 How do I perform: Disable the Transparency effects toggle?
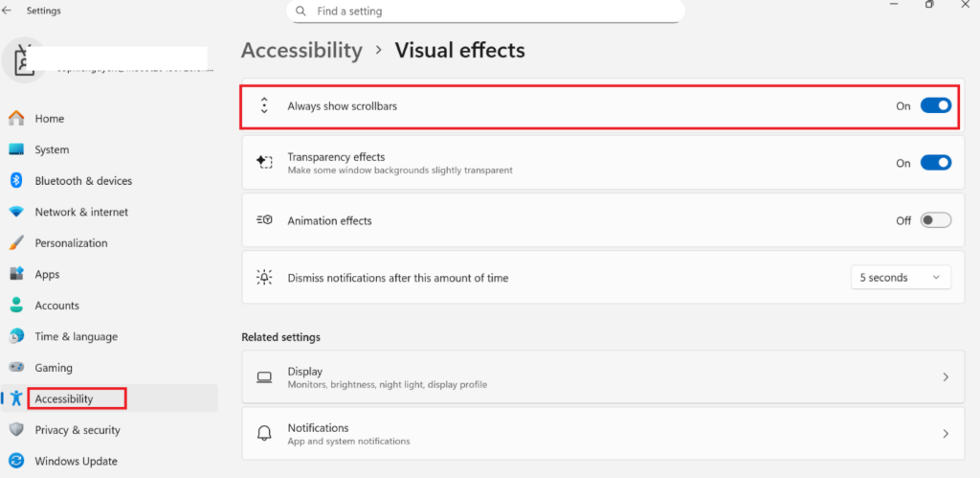935,163
